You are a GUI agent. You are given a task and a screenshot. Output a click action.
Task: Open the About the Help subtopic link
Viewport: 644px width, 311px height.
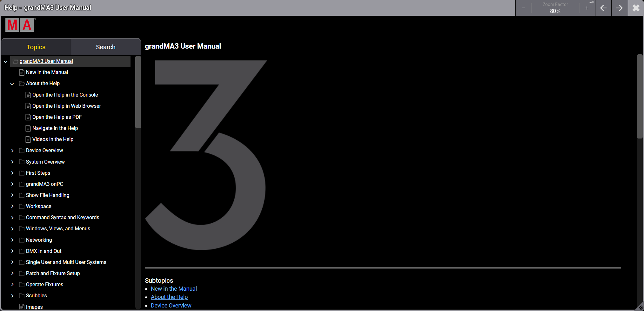[x=169, y=297]
